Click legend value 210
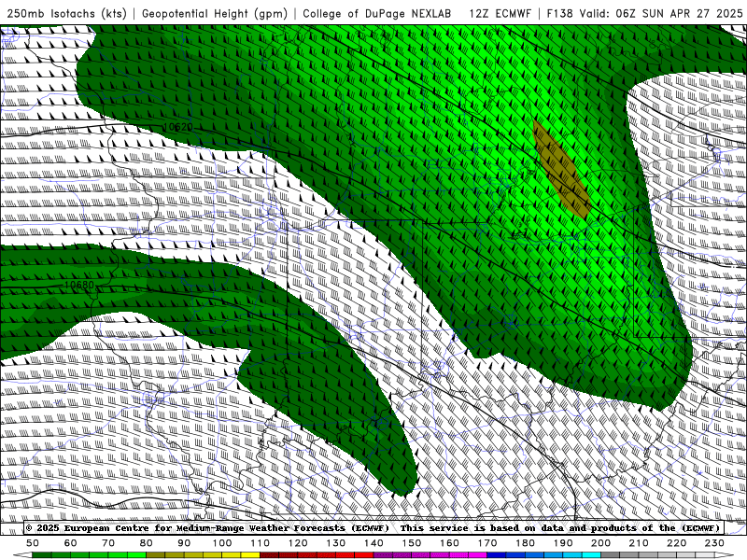Image resolution: width=747 pixels, height=560 pixels. pos(639,543)
